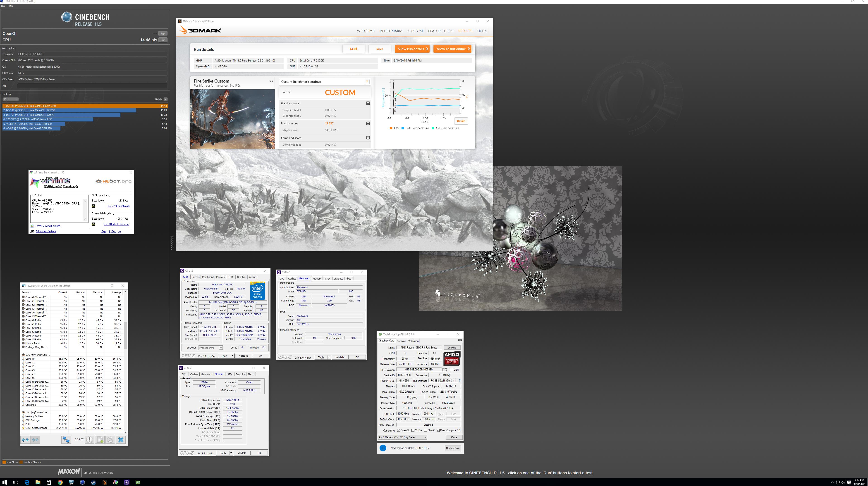Image resolution: width=868 pixels, height=486 pixels.
Task: Click floppy save icon beside 32M best score
Action: [x=94, y=206]
